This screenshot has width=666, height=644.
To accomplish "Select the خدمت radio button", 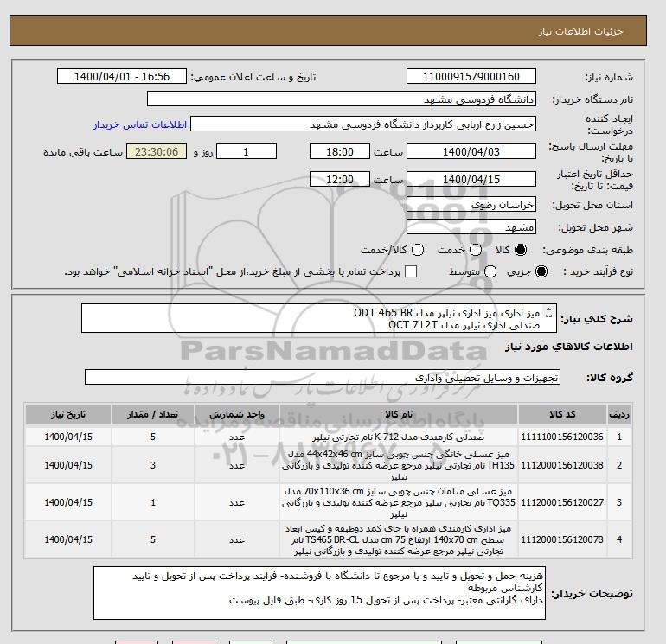I will (x=476, y=250).
